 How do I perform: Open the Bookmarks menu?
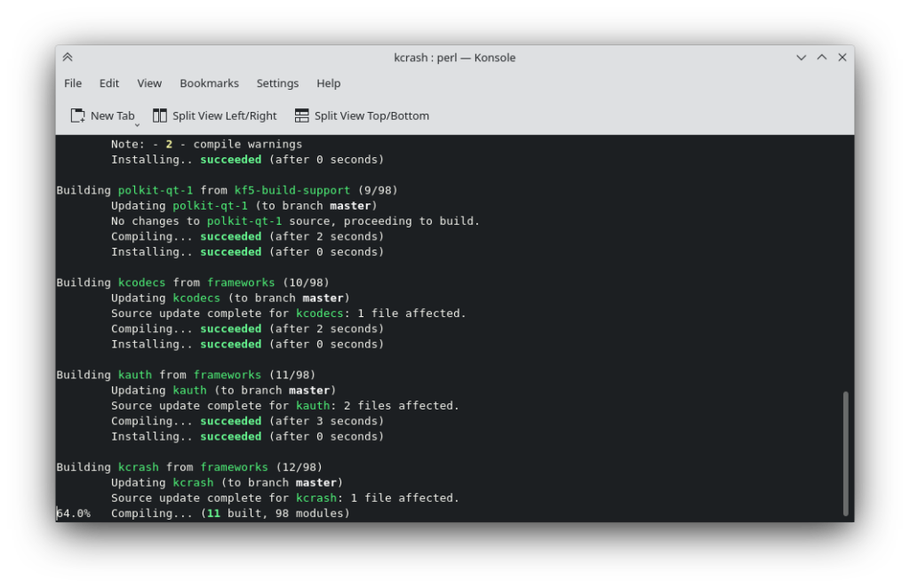pyautogui.click(x=209, y=83)
